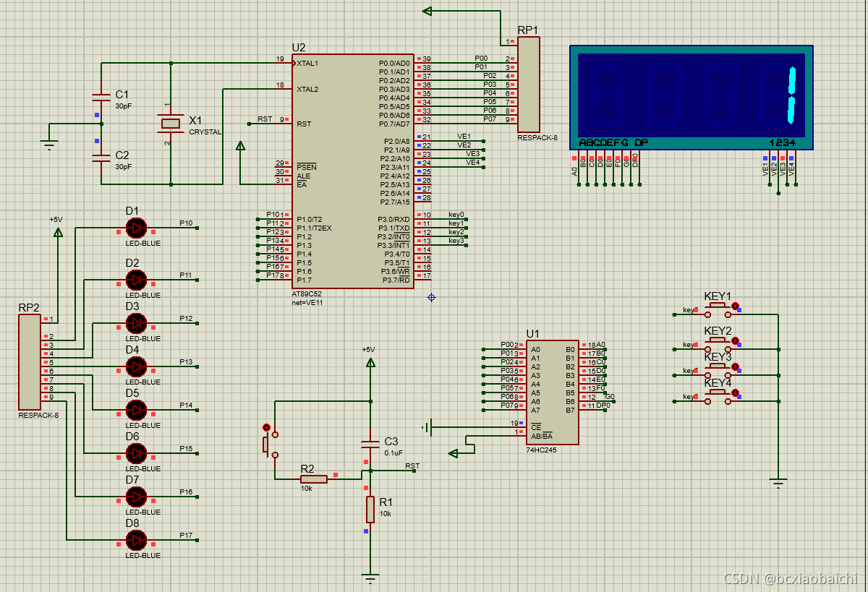The image size is (868, 592).
Task: Click the EA pin label on U2
Action: click(x=301, y=184)
